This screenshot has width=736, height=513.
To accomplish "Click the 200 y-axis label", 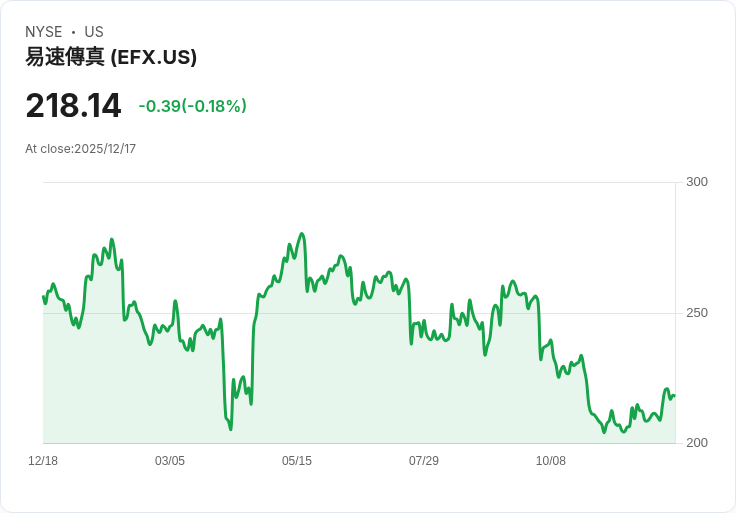I will (x=696, y=443).
